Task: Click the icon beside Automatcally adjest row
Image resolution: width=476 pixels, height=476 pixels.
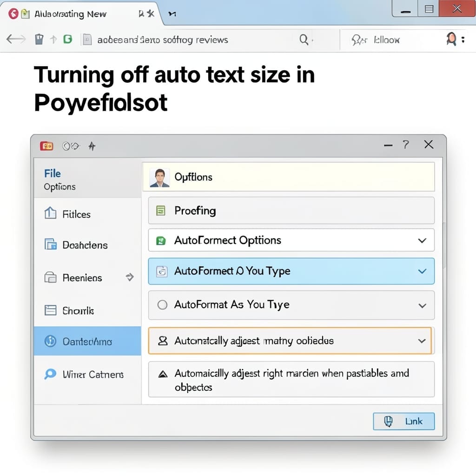Action: [163, 341]
